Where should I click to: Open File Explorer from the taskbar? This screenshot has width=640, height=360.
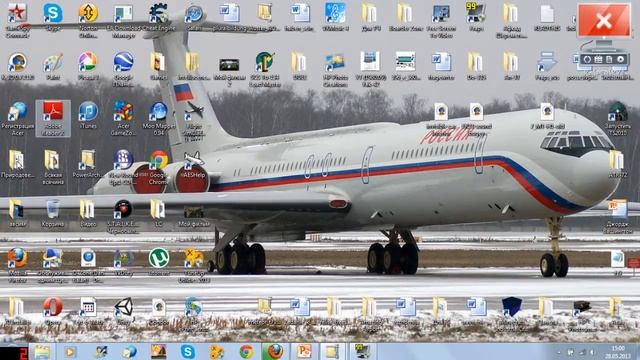42,351
